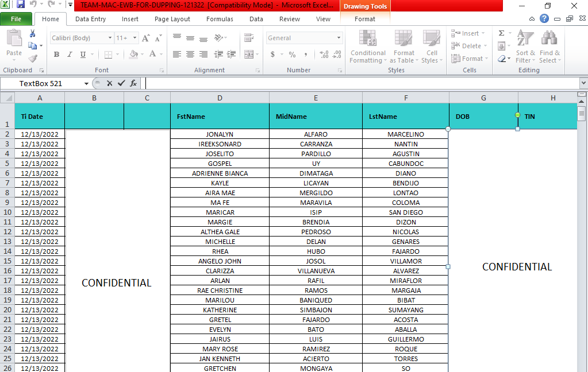Toggle Italic formatting
This screenshot has width=588, height=372.
[x=70, y=55]
